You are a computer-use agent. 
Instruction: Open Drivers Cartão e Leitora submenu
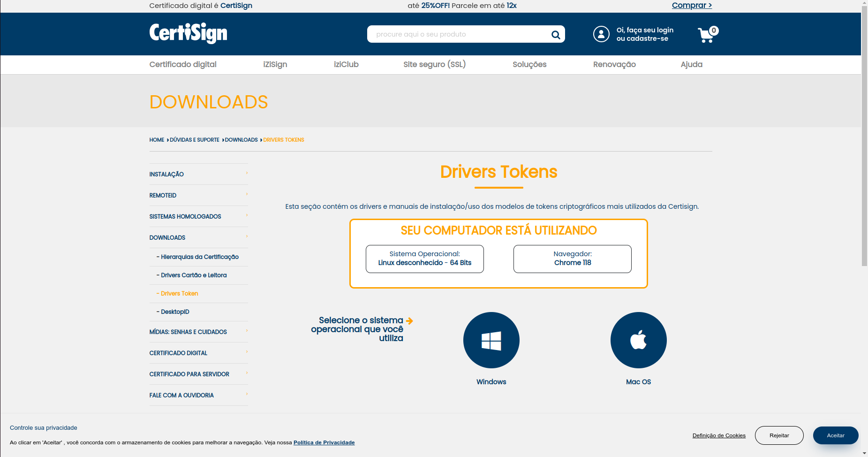191,275
